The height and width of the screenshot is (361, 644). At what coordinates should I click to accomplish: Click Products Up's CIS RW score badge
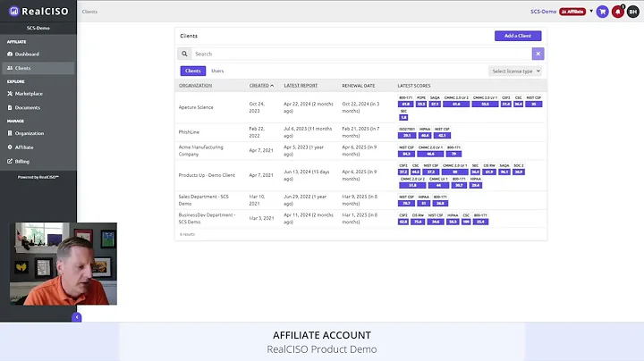tap(489, 172)
